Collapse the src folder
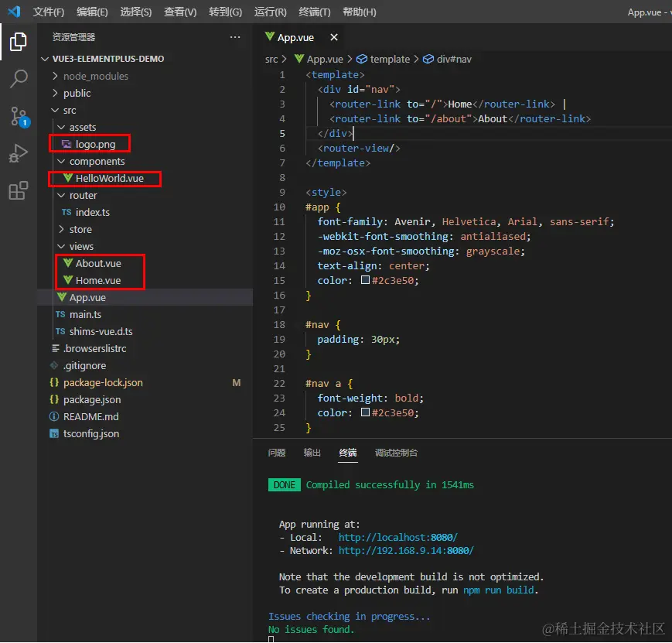Viewport: 672px width, 643px height. [x=55, y=110]
